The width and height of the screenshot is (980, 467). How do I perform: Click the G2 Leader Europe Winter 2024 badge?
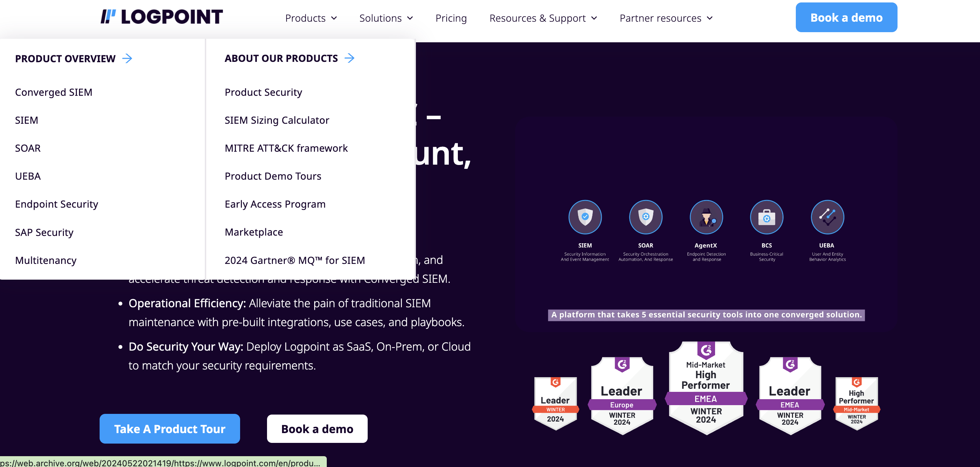pos(622,395)
